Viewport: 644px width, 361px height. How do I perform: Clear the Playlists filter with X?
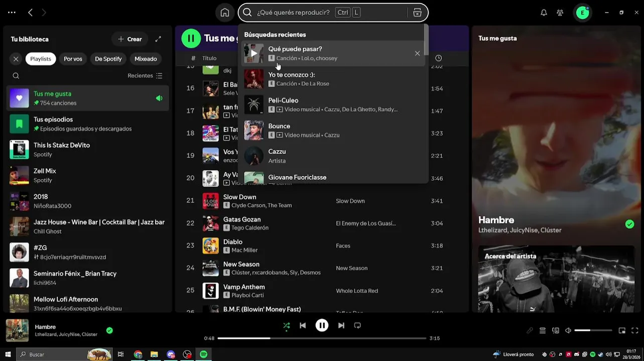[16, 59]
